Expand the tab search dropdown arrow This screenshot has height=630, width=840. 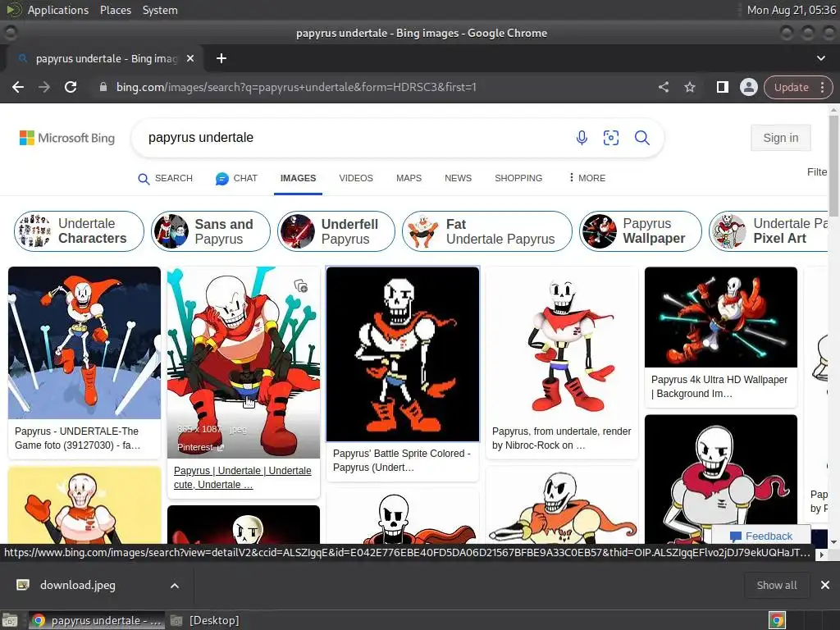click(x=820, y=58)
